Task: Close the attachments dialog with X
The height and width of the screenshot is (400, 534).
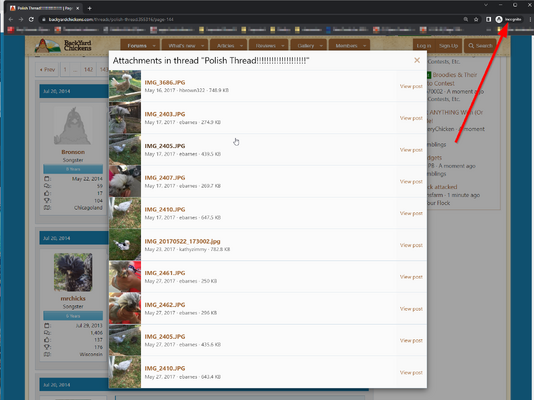Action: pyautogui.click(x=417, y=60)
